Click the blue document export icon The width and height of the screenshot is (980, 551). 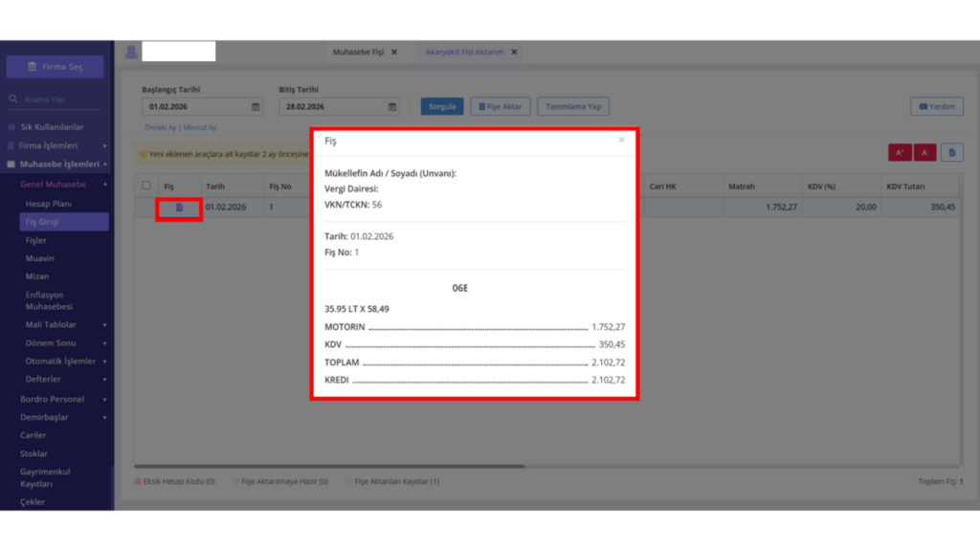[x=952, y=152]
